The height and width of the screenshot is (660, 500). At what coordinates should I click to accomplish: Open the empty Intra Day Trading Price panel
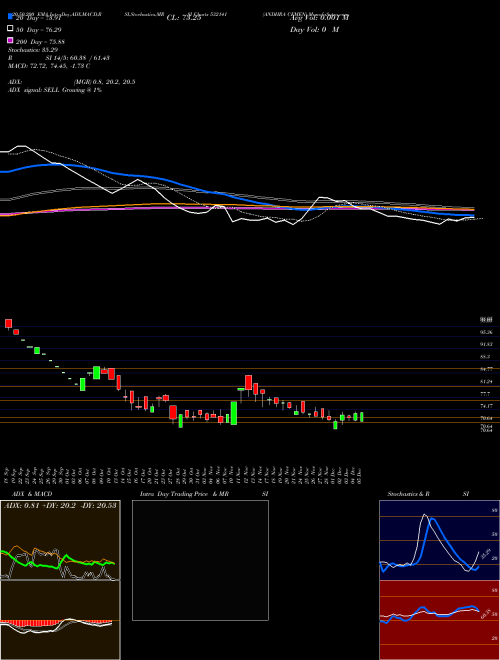click(200, 560)
